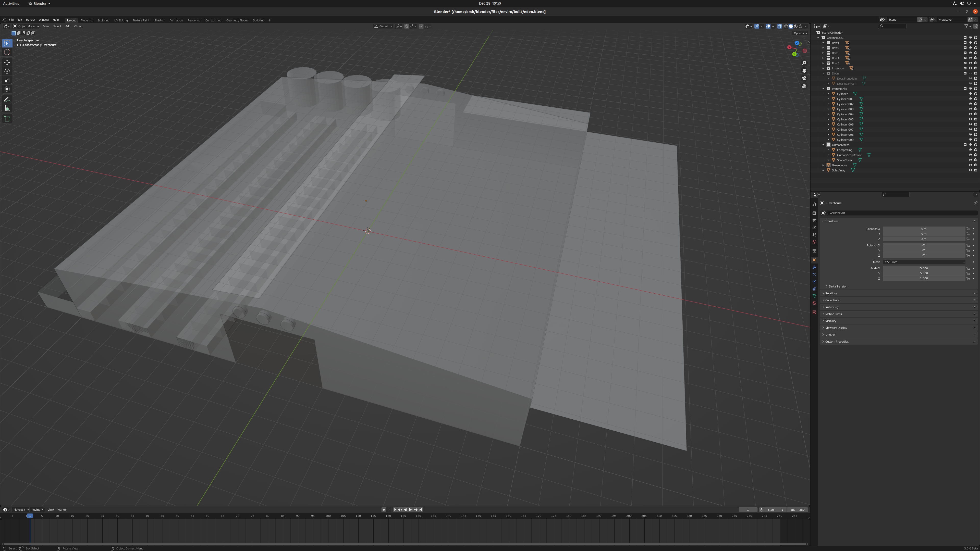Screen dimensions: 980x551
Task: Select the Cursor tool in the viewport toolbar
Action: tap(7, 52)
